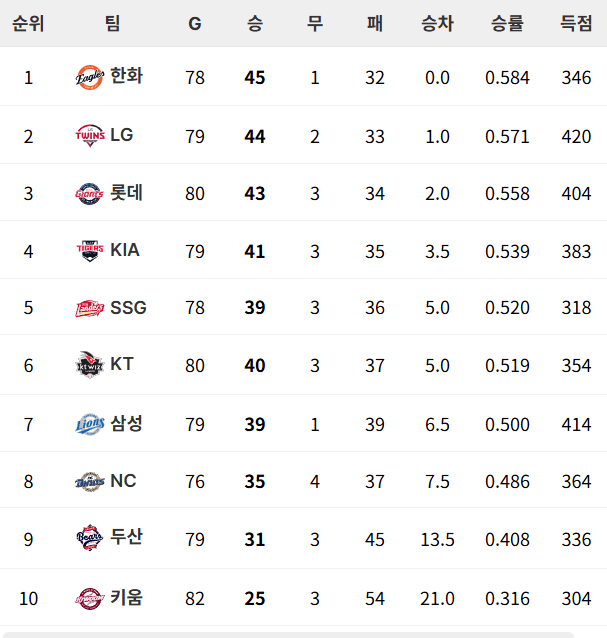Click the horizontal scrollbar below the table

pos(287,635)
